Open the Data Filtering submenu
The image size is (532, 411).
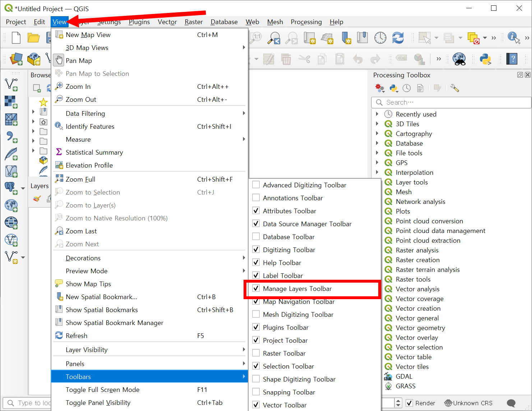(149, 113)
